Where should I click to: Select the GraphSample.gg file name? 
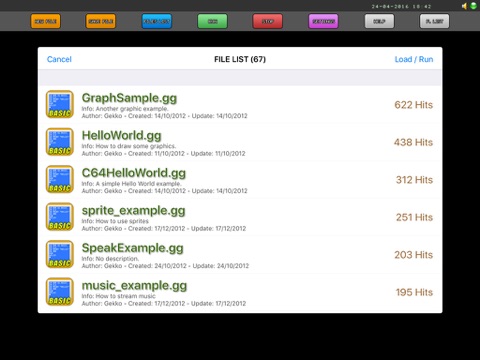pos(129,98)
